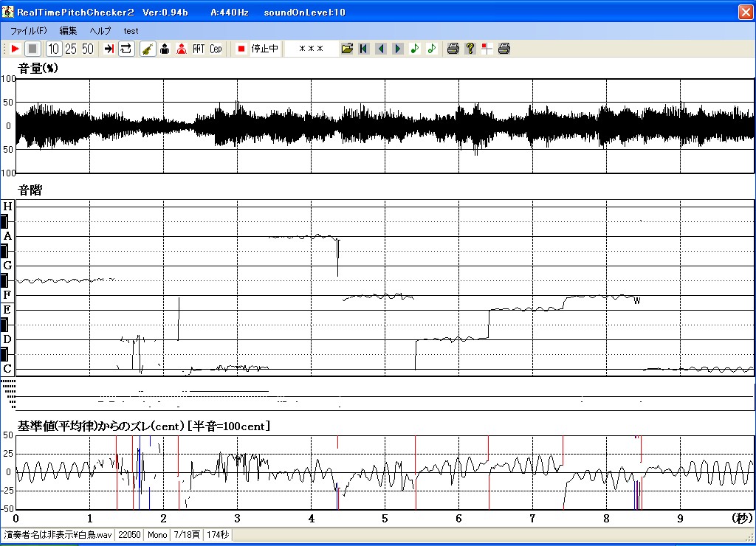This screenshot has height=546, width=756.
Task: Click the A note key label
Action: point(7,236)
